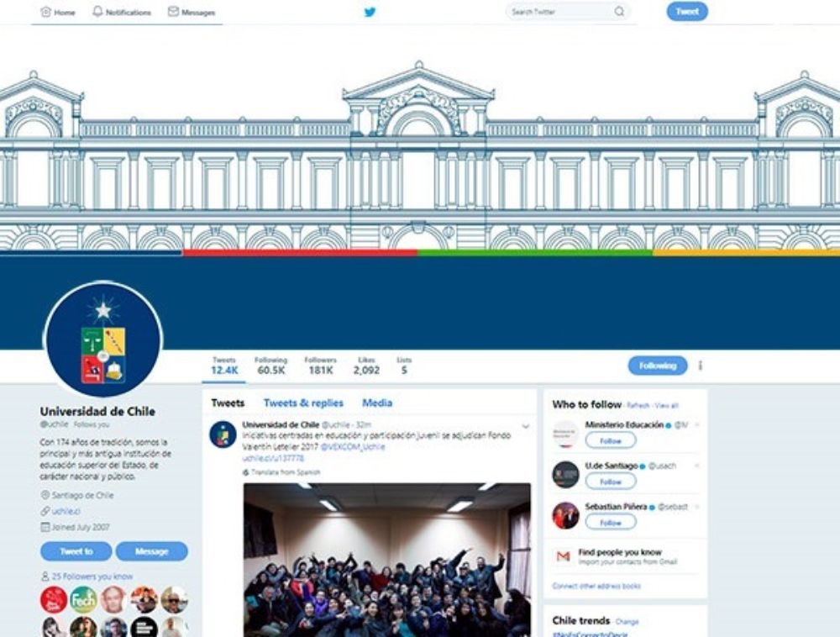Follow U.de Santiago account
Screen dimensions: 840x637
point(610,481)
